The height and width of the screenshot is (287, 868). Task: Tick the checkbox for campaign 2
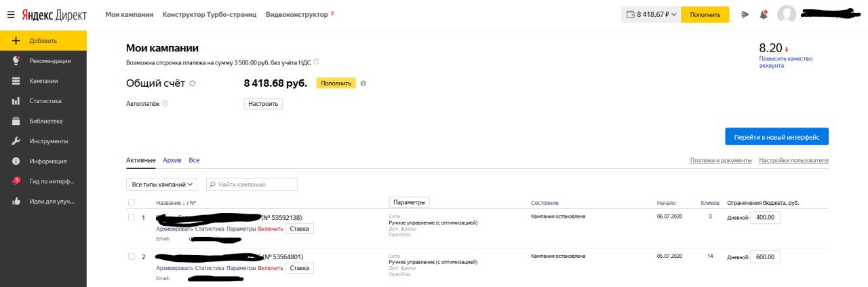coord(132,256)
